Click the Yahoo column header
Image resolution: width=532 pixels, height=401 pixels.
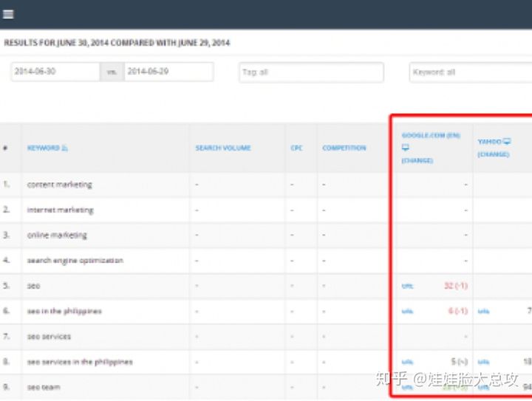tap(489, 141)
